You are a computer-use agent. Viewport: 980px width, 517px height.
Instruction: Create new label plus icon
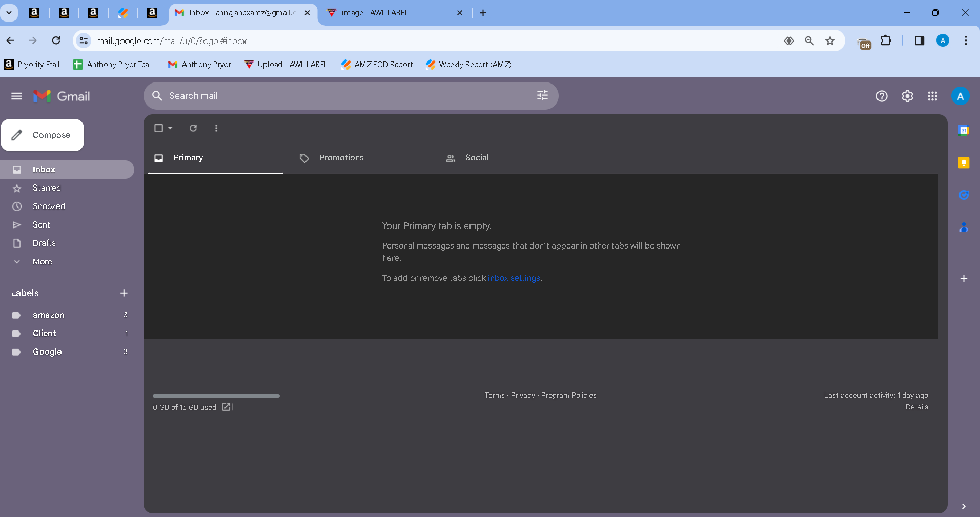click(124, 293)
